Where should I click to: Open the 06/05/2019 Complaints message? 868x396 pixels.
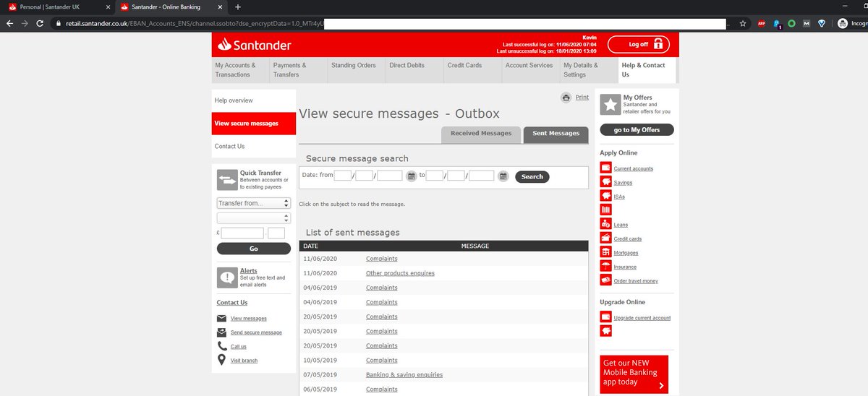click(x=382, y=389)
